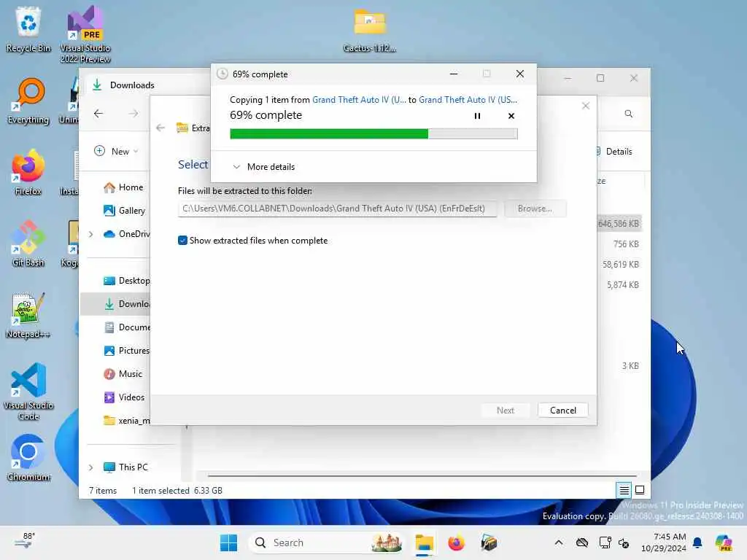Click the taskbar Search box
The height and width of the screenshot is (560, 747).
click(326, 542)
